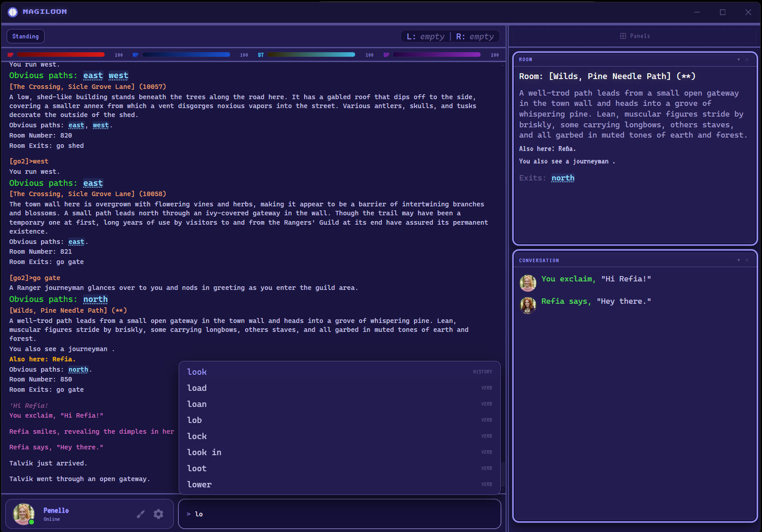Click 'Talvik just arrived.' line
762x532 pixels.
pyautogui.click(x=48, y=463)
